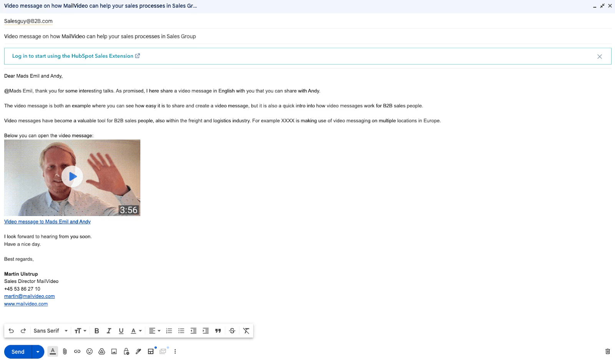Image resolution: width=615 pixels, height=364 pixels.
Task: Open the emoji picker
Action: point(90,351)
